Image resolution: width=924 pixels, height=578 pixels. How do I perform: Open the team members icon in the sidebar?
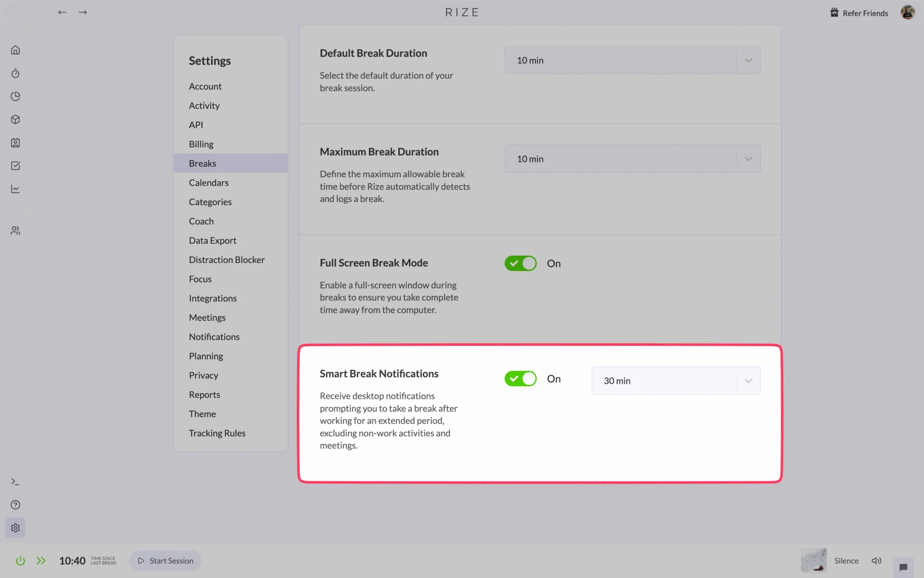pos(15,230)
